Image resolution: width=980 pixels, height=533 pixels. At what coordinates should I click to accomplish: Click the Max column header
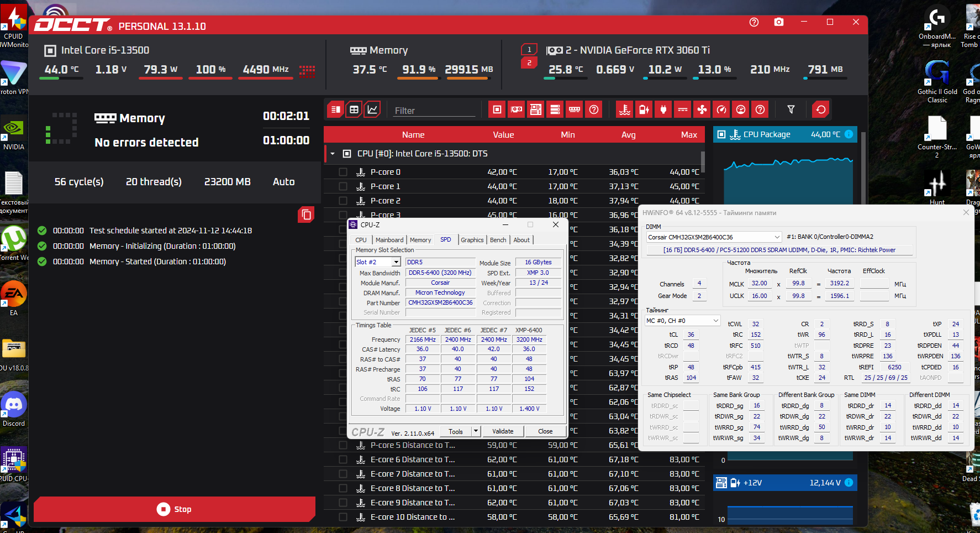(689, 135)
